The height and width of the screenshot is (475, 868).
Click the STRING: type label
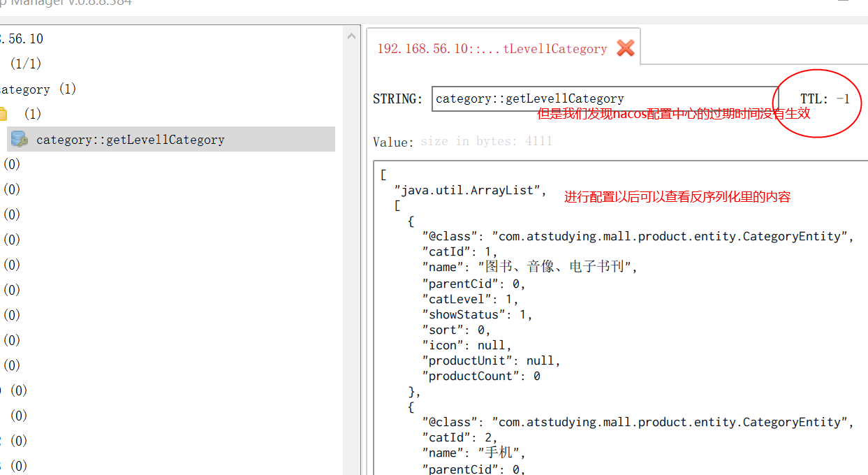pos(397,99)
